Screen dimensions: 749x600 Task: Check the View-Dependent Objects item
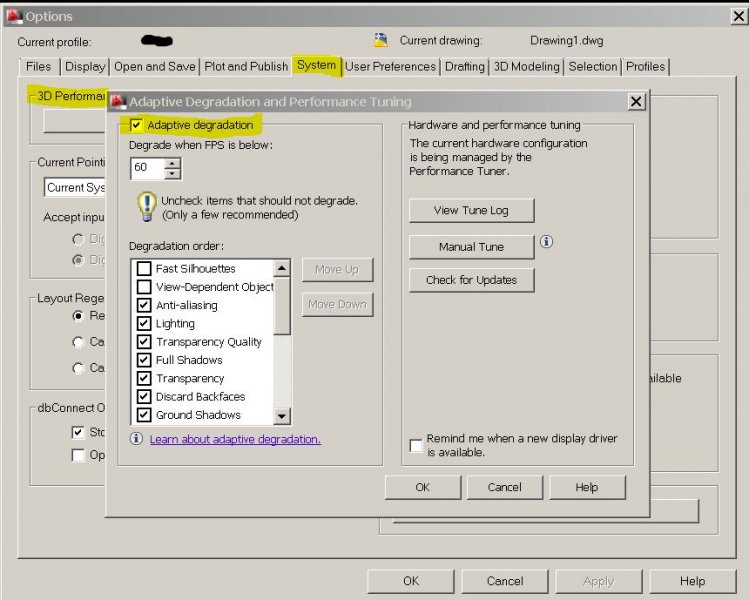point(144,287)
